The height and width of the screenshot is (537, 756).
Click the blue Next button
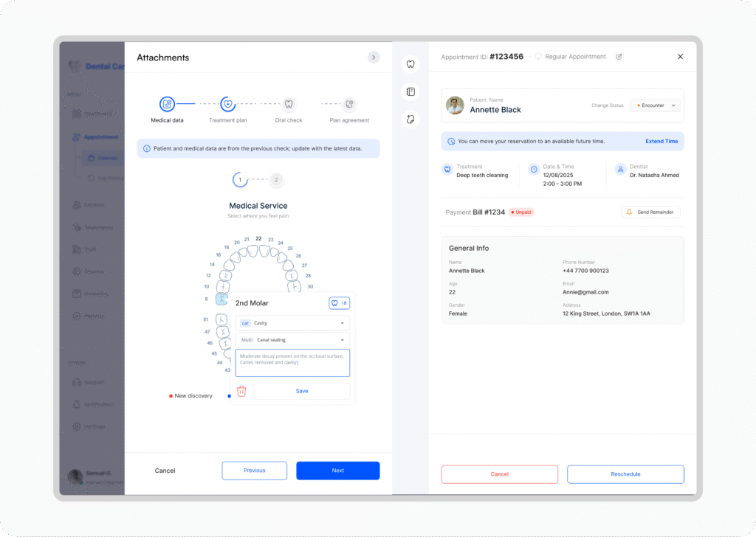337,471
